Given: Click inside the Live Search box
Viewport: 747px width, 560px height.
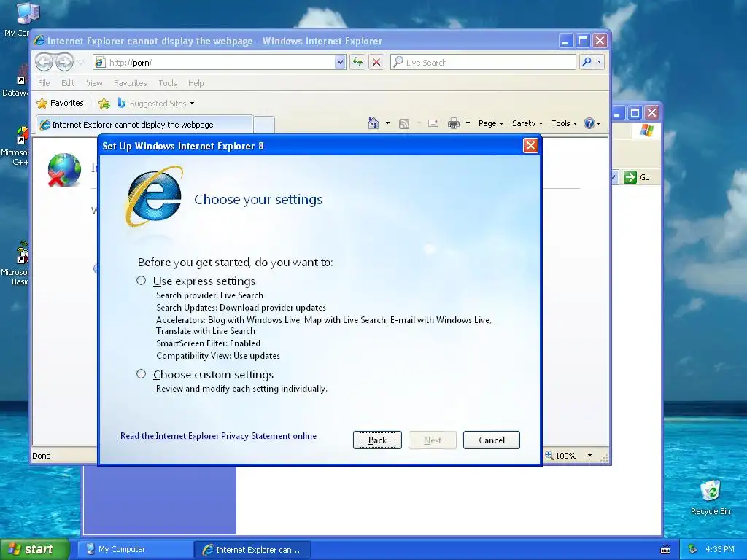Looking at the screenshot, I should [483, 63].
